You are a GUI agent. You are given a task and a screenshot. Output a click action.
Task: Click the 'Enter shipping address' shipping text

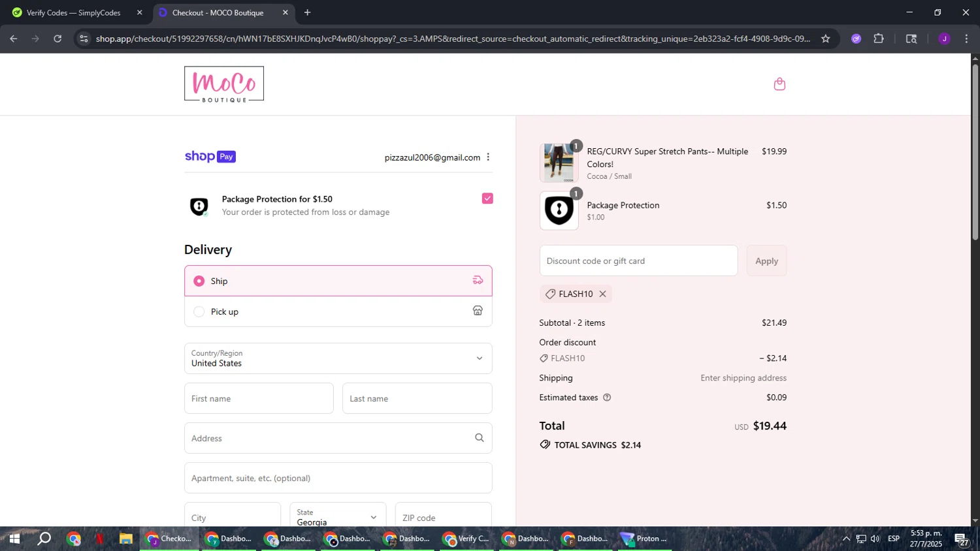tap(743, 378)
